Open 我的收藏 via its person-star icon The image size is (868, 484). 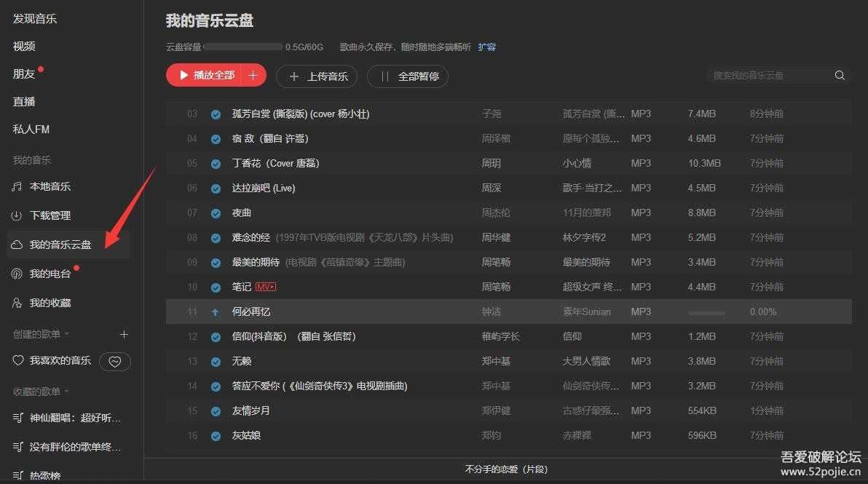[17, 303]
